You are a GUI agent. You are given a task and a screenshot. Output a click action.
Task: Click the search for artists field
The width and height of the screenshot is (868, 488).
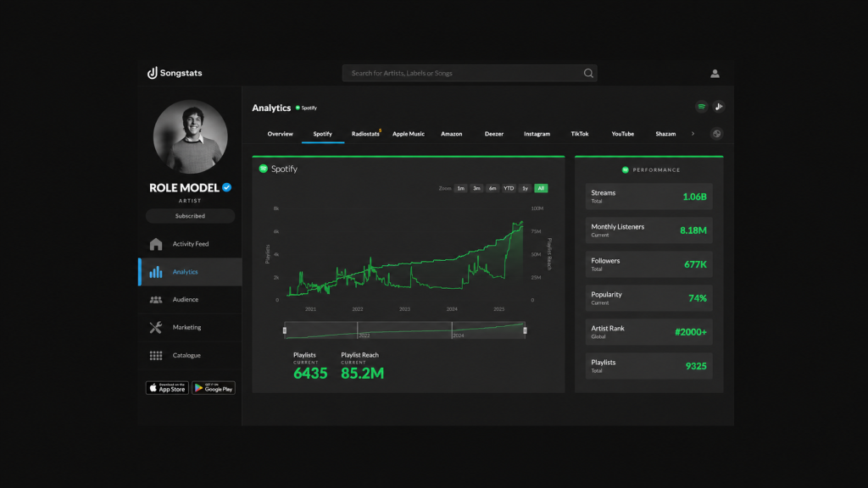coord(470,73)
